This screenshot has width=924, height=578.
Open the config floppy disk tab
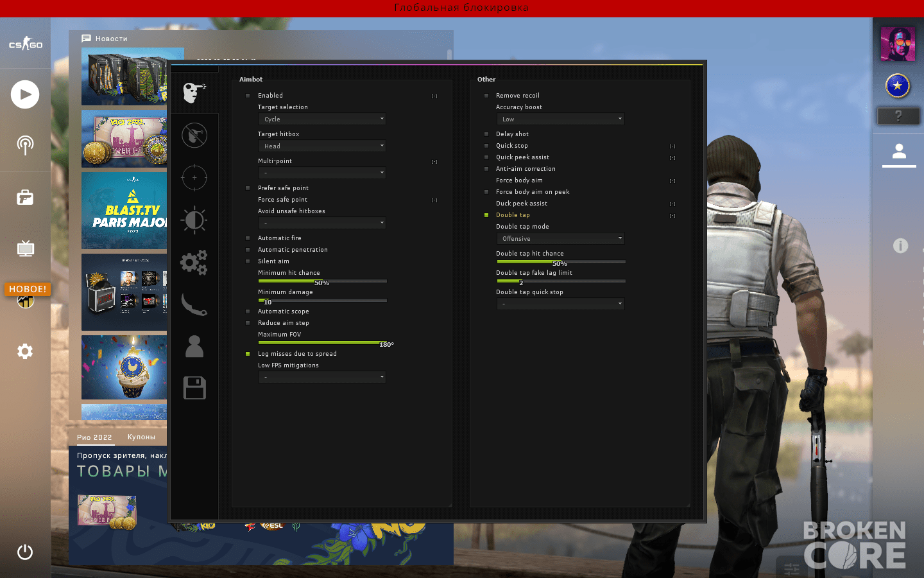pos(194,388)
